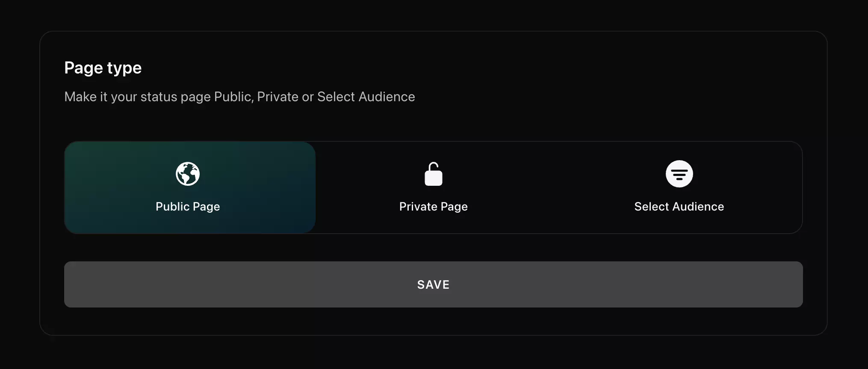Click the 'Public Page' text label
Screen dimensions: 868x369
point(188,207)
